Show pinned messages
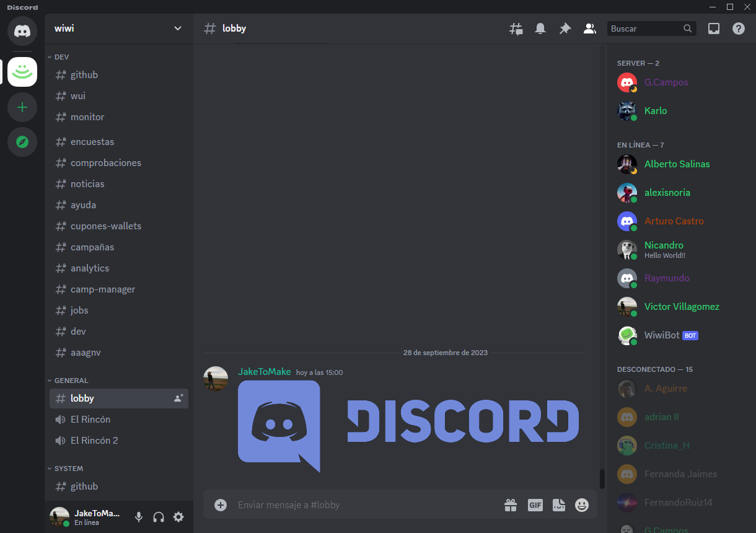 [x=565, y=29]
